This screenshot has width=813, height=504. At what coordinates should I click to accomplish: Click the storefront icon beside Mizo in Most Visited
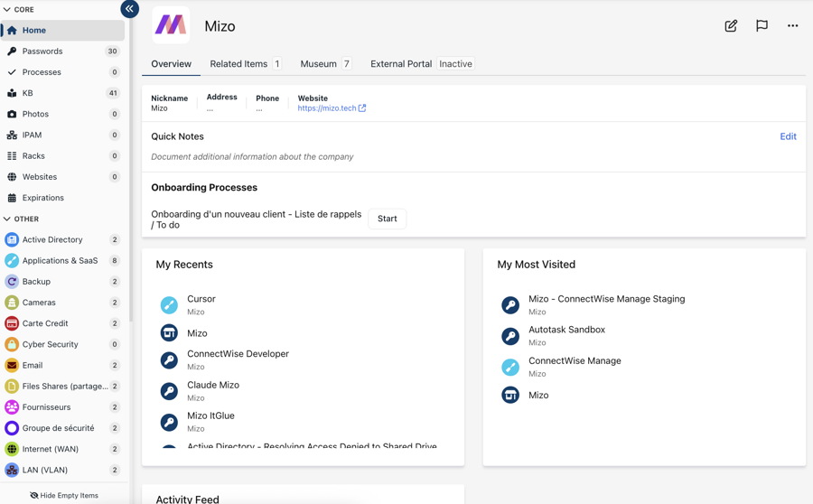pos(510,395)
